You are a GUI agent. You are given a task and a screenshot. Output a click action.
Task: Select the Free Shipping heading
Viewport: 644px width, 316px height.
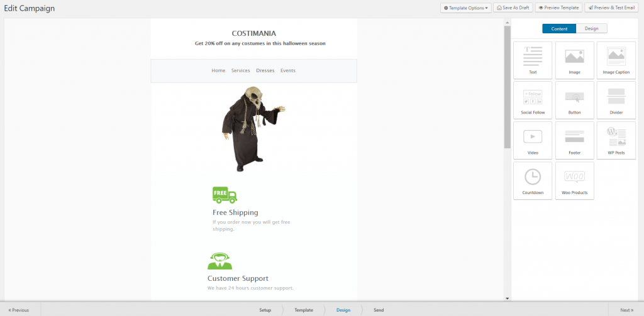[235, 212]
